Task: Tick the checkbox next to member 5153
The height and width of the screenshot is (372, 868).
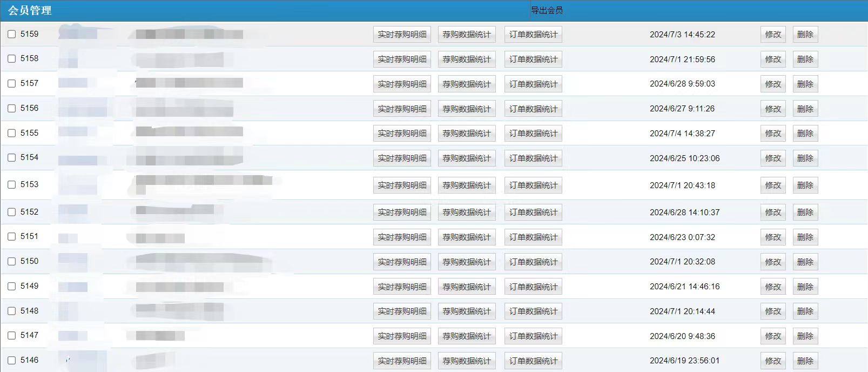Action: [12, 185]
